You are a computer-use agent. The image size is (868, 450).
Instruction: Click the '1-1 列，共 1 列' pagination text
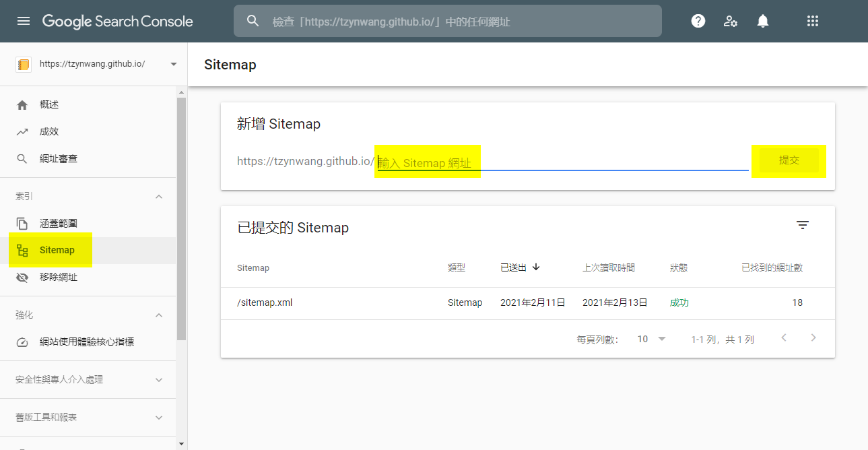(x=723, y=340)
